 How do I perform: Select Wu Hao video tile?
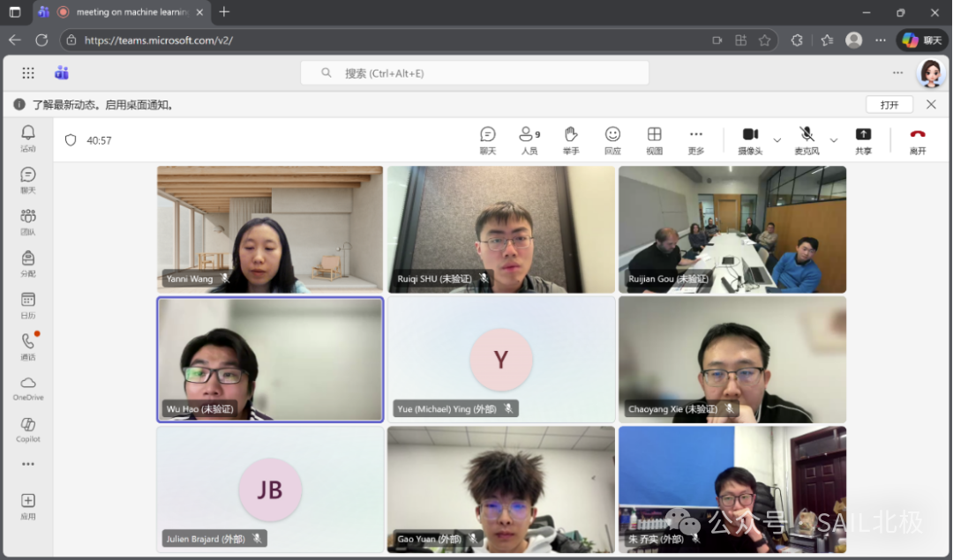(x=270, y=360)
